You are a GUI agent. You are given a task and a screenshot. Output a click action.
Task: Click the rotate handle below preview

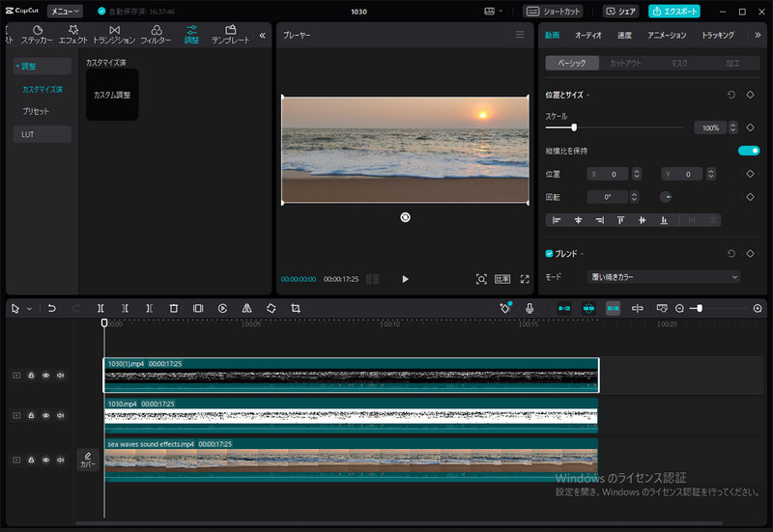(405, 217)
